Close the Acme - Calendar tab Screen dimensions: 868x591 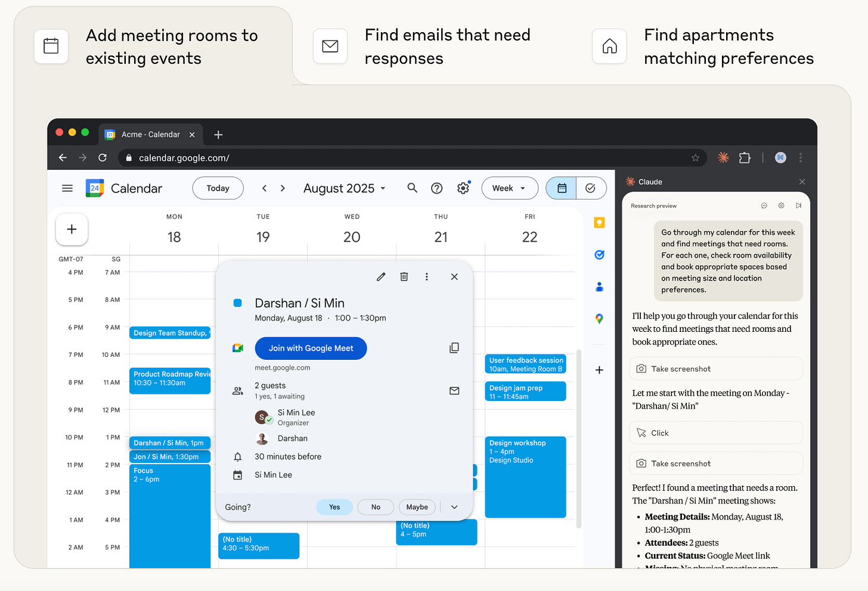[192, 135]
